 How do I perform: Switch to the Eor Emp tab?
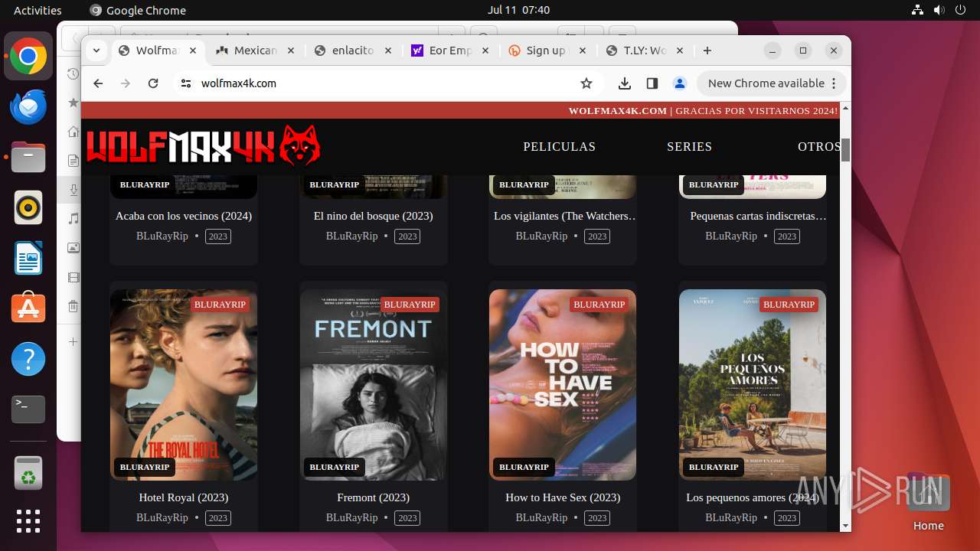(451, 51)
